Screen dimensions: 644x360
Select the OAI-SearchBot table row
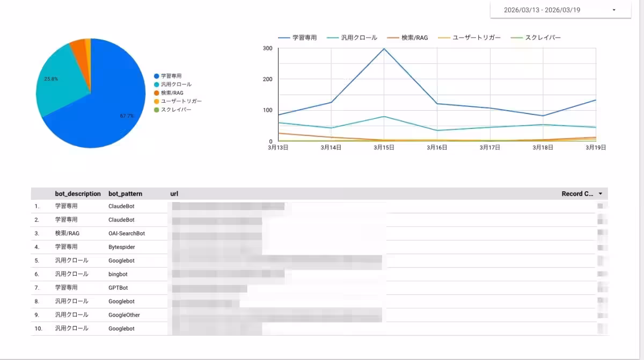tap(127, 234)
